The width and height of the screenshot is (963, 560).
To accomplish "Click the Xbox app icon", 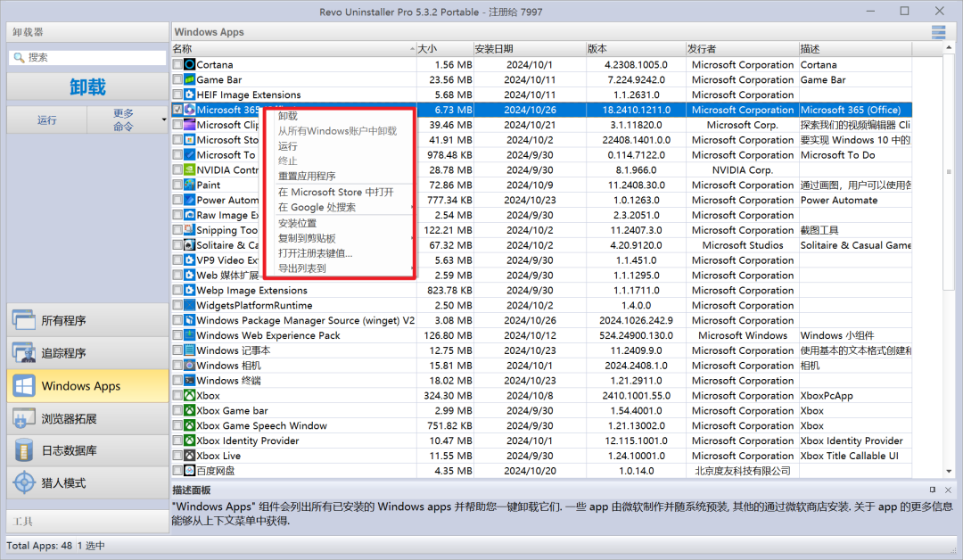I will coord(190,395).
